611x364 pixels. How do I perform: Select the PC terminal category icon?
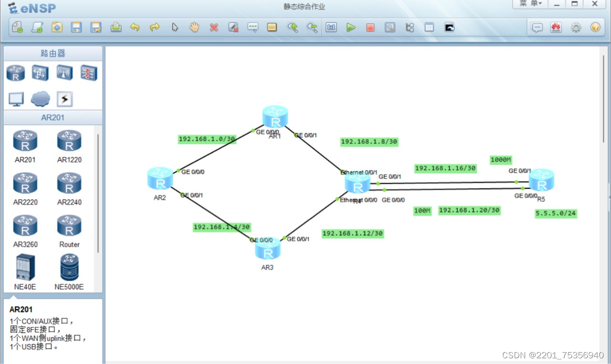[16, 99]
